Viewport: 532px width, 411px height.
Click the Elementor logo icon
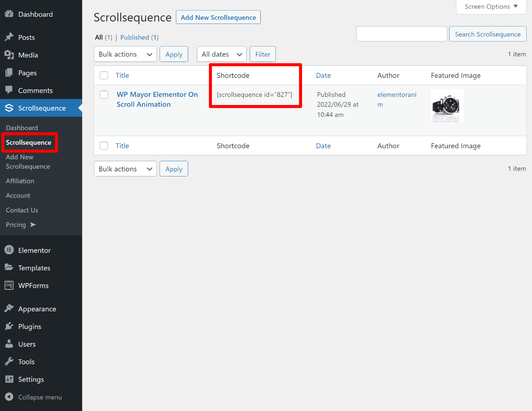[x=9, y=250]
